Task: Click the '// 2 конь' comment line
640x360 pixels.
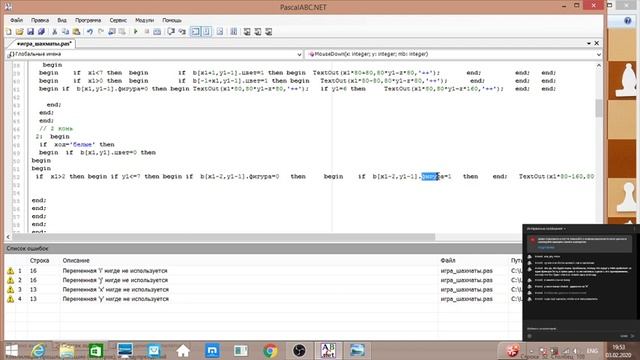Action: tap(56, 129)
